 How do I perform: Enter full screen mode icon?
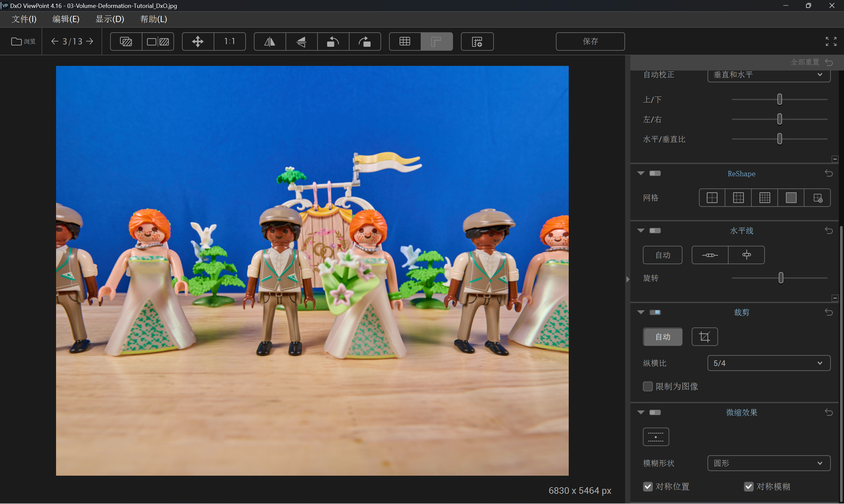[831, 42]
